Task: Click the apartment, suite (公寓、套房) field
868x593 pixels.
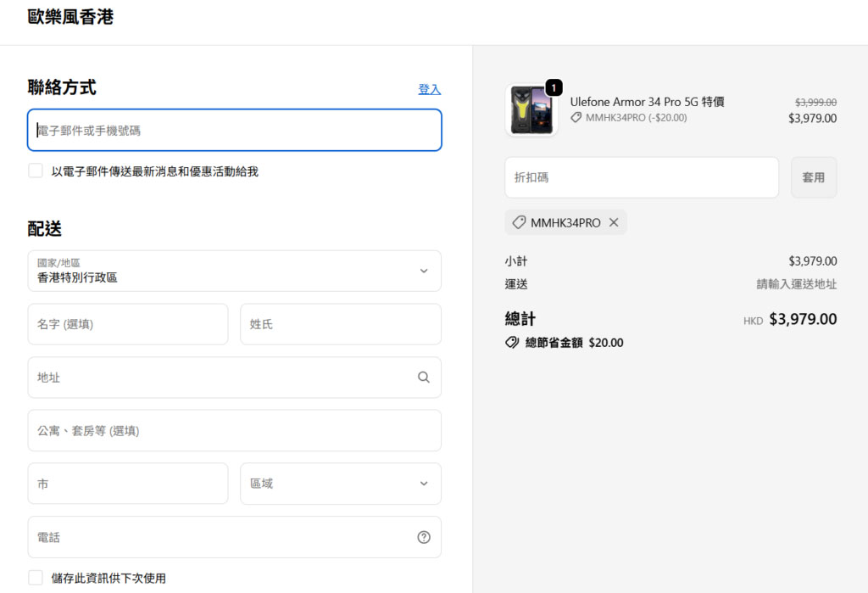Action: pos(234,431)
